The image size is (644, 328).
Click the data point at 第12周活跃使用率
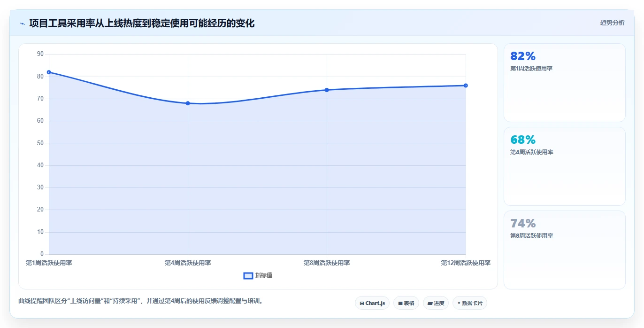(x=466, y=85)
